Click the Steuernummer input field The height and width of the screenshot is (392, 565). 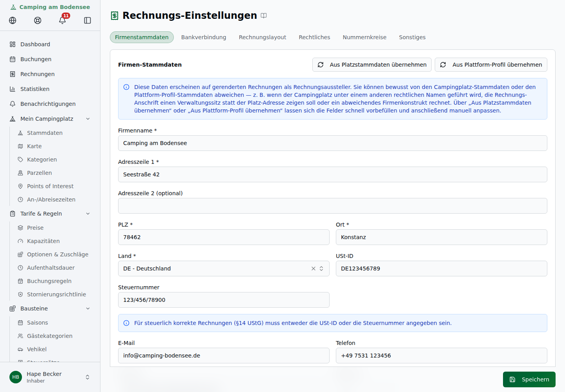point(224,300)
